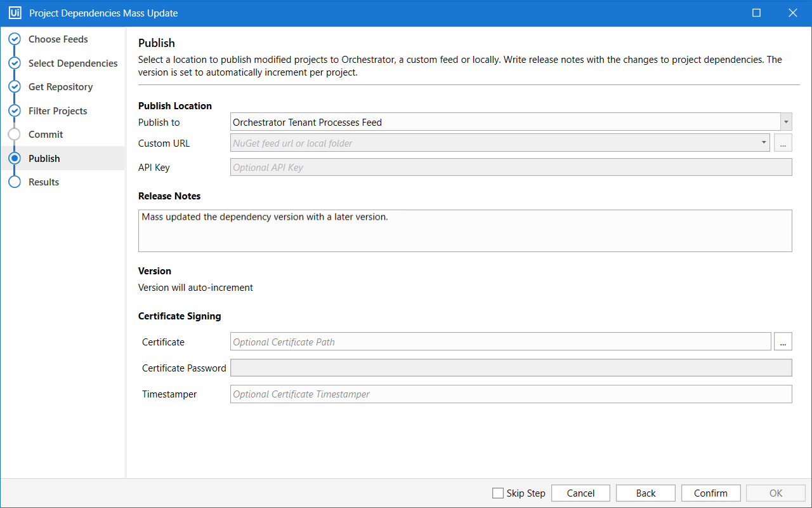
Task: Click the Filter Projects step checkmark icon
Action: (x=14, y=111)
